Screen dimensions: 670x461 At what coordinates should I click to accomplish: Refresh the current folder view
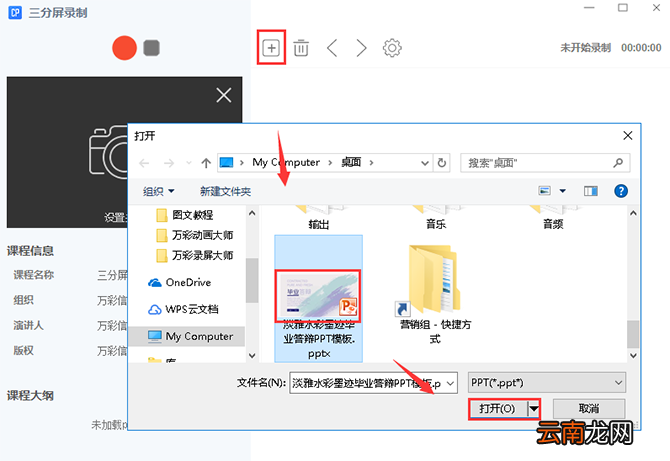[442, 163]
